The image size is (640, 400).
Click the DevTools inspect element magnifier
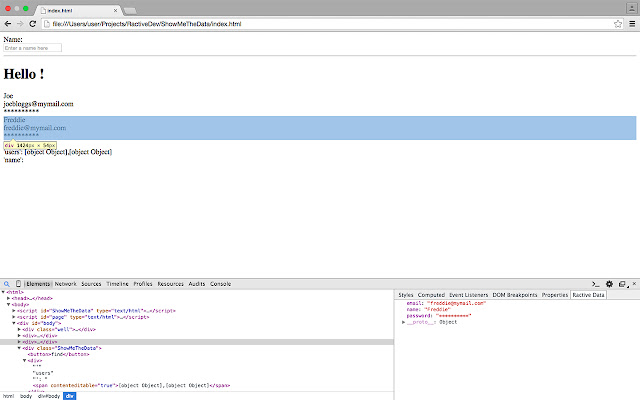pyautogui.click(x=7, y=284)
